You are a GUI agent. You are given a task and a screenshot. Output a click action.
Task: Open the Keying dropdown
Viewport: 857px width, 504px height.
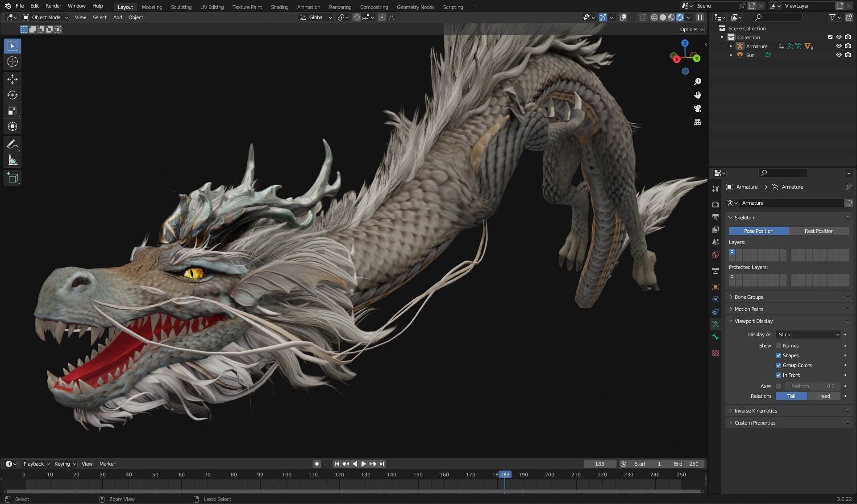click(x=65, y=464)
